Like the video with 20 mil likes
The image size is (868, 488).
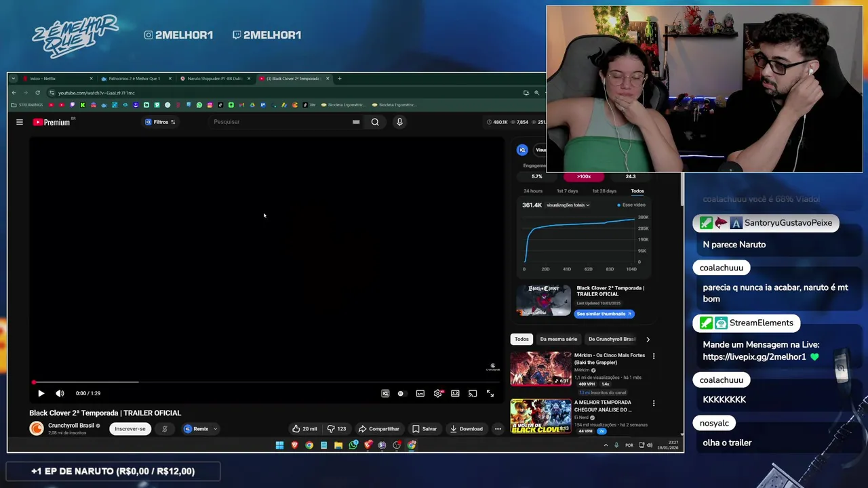(304, 428)
